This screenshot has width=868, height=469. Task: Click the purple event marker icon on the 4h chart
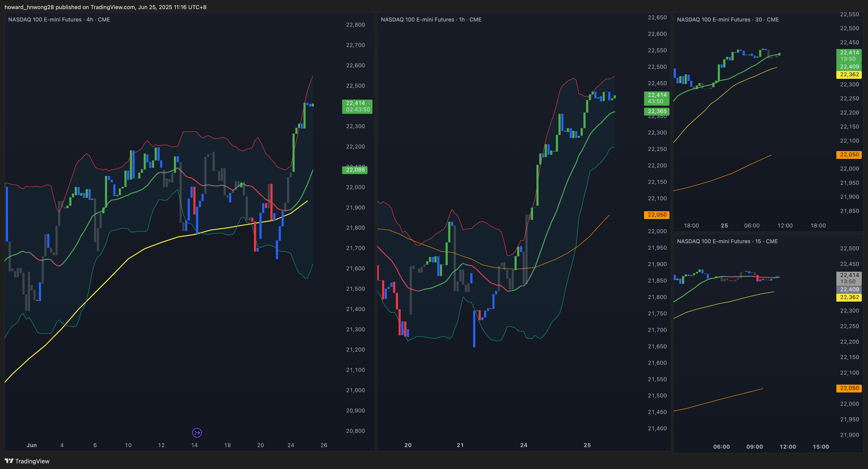(197, 433)
